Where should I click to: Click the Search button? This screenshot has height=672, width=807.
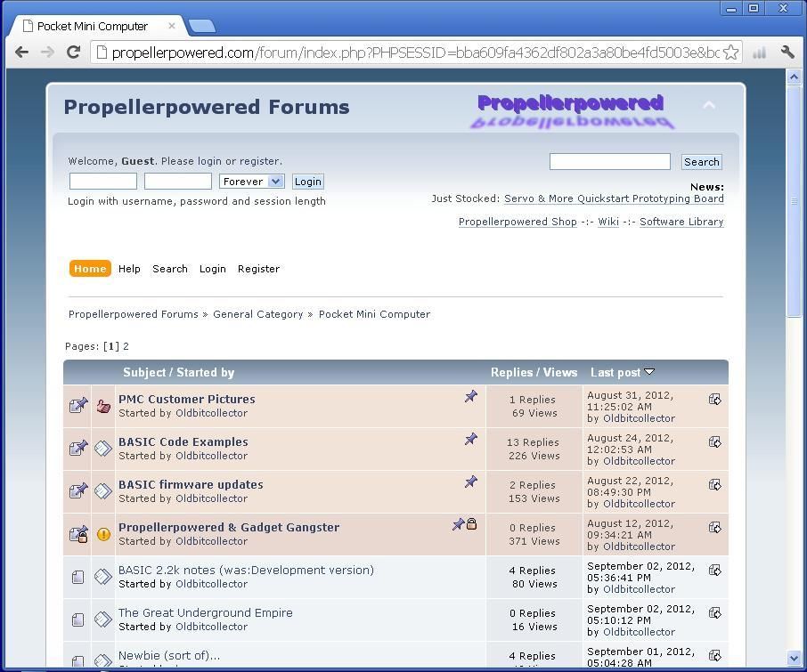click(702, 162)
